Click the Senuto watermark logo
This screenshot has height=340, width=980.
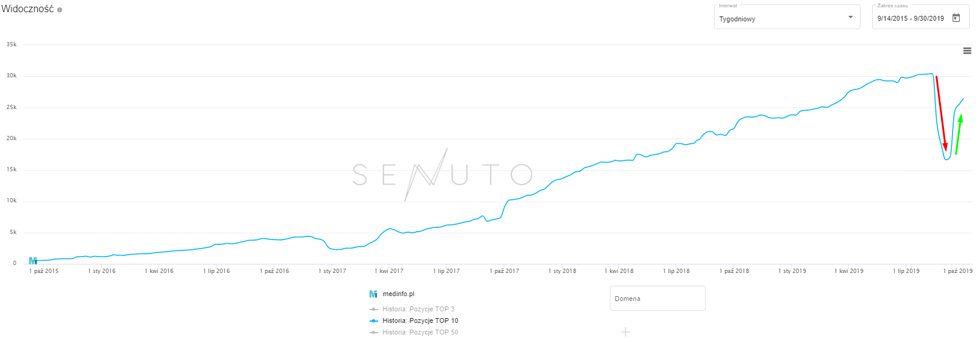443,174
